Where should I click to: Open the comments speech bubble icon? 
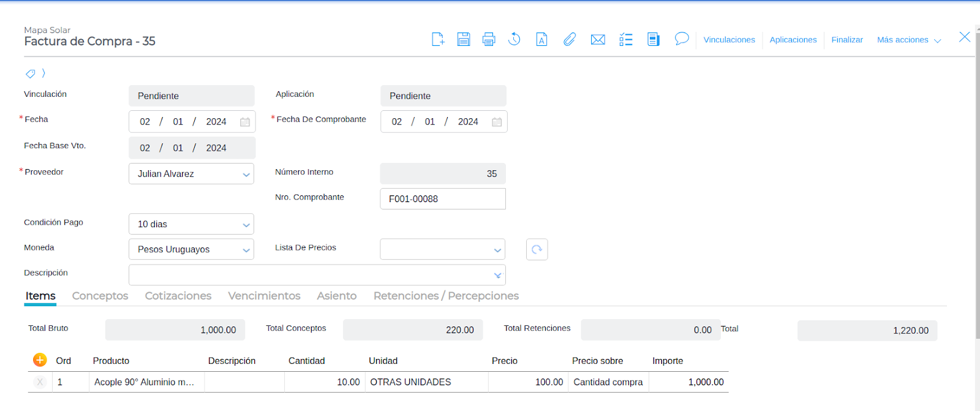(681, 39)
